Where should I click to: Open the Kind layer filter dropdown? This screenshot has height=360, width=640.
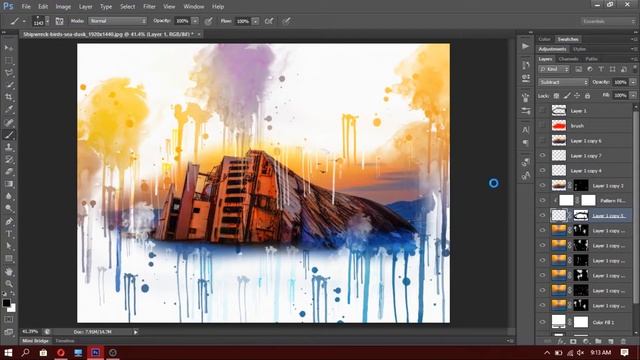tap(554, 69)
